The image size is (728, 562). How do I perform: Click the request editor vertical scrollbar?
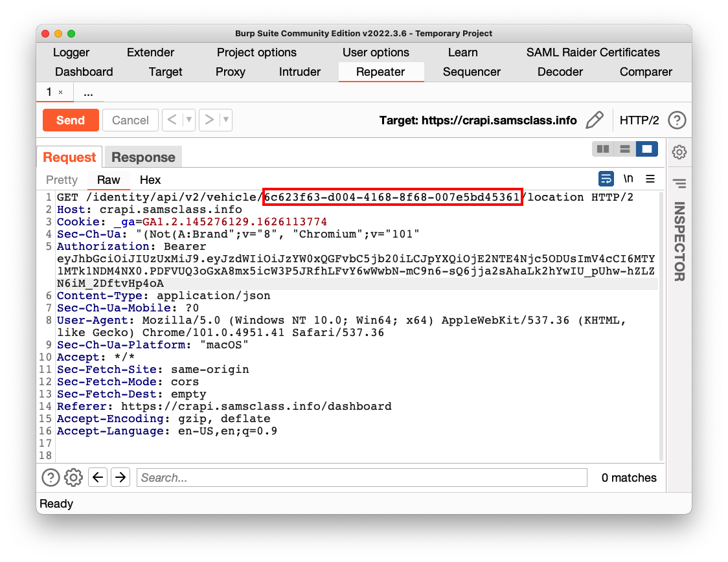[x=661, y=325]
